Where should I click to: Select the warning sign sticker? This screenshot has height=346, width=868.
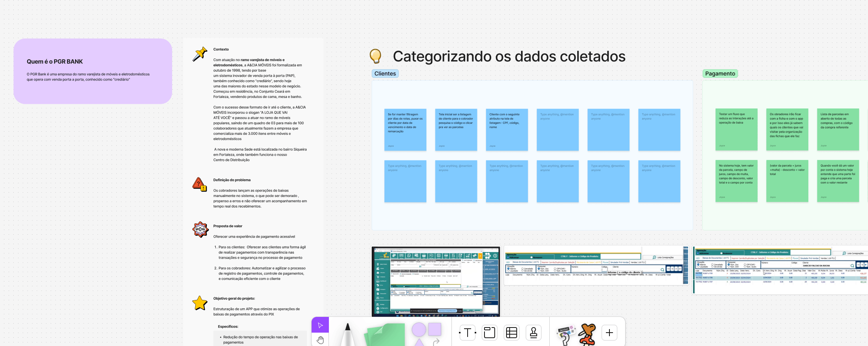click(x=200, y=184)
